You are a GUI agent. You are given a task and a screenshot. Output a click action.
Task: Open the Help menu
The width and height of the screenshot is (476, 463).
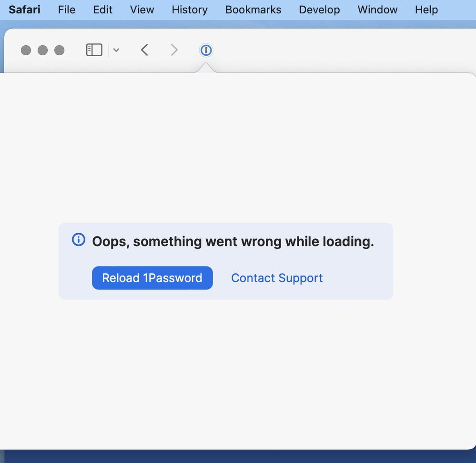[426, 10]
